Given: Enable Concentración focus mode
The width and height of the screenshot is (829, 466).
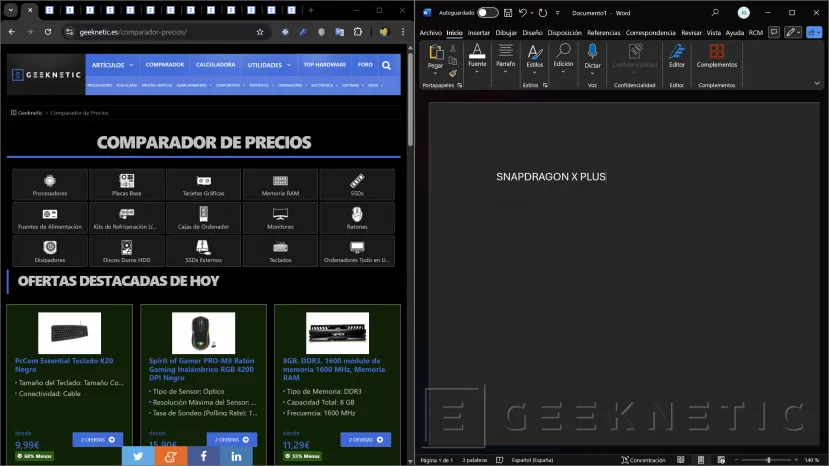Looking at the screenshot, I should click(x=643, y=460).
